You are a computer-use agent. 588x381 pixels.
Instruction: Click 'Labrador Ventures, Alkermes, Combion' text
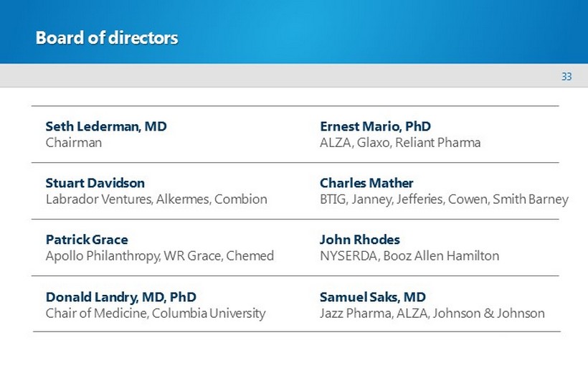point(156,199)
